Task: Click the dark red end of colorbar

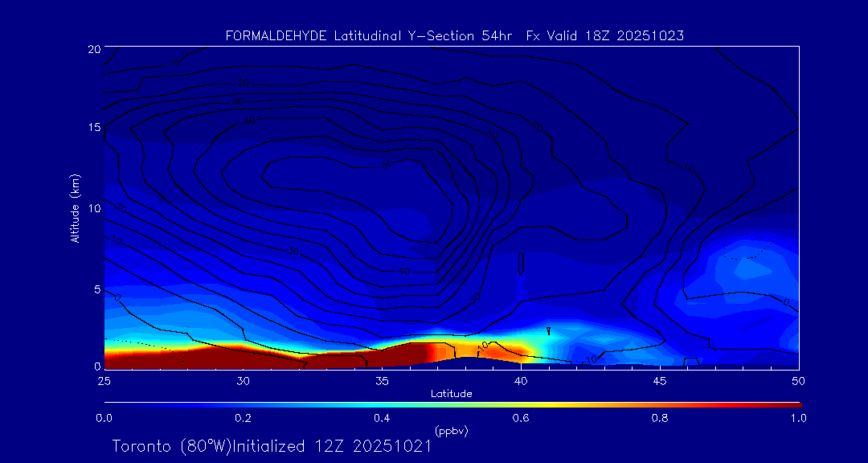Action: coord(792,404)
